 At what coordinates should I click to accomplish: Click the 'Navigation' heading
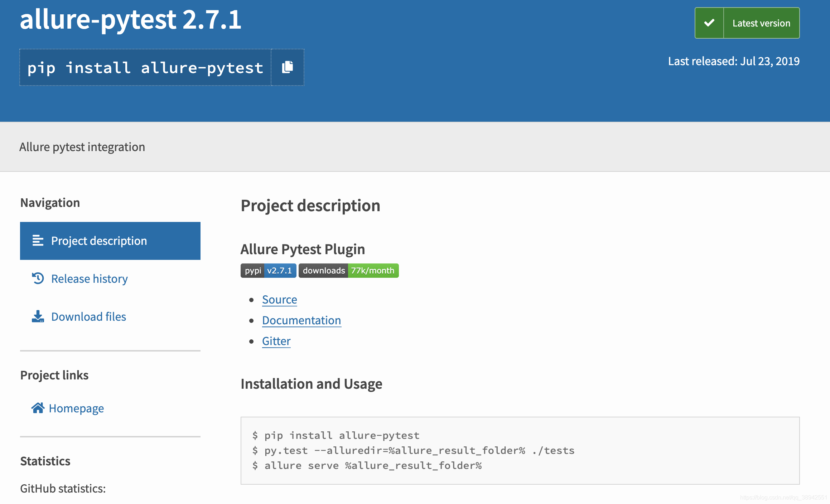[50, 203]
